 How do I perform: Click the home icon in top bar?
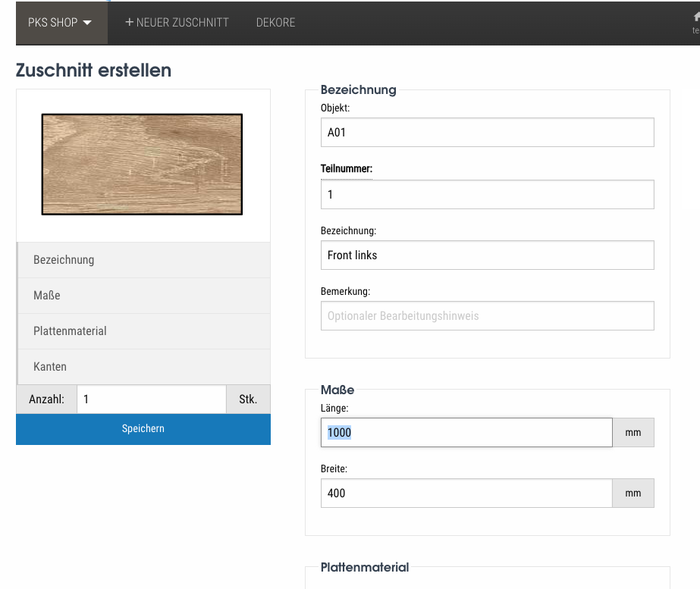[x=695, y=17]
